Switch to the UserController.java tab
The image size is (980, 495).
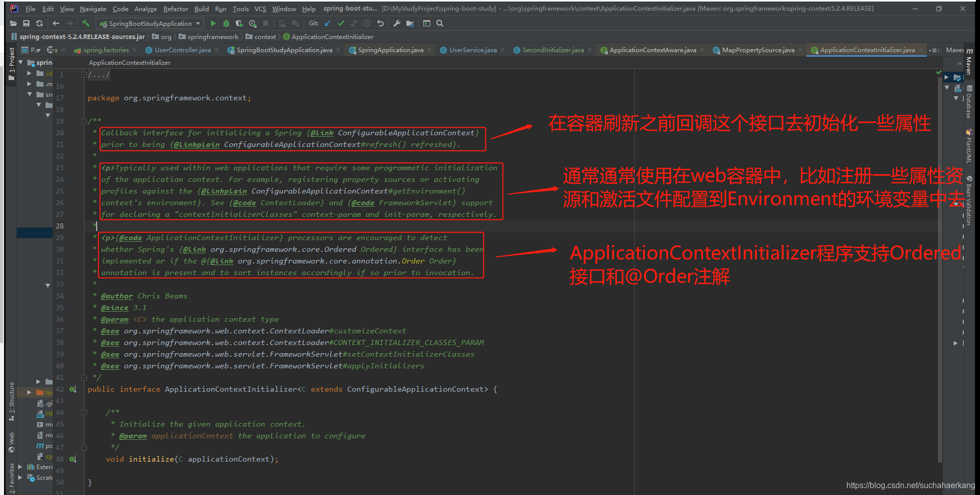tap(182, 50)
